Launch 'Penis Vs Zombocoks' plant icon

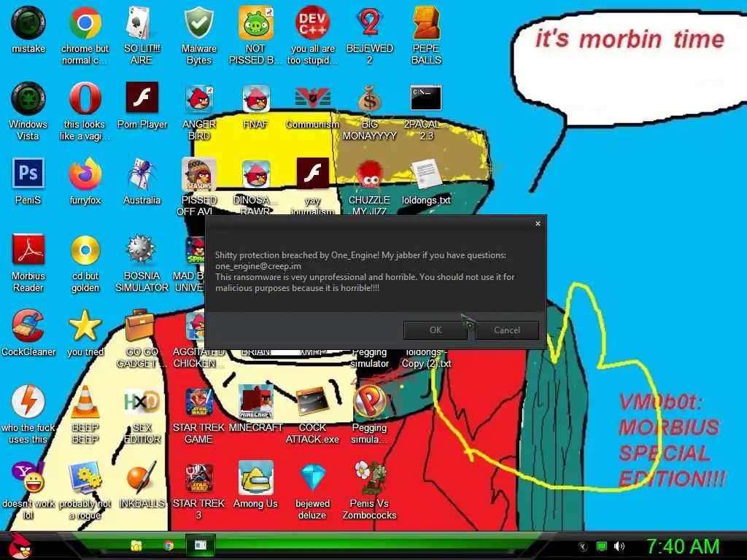[370, 477]
